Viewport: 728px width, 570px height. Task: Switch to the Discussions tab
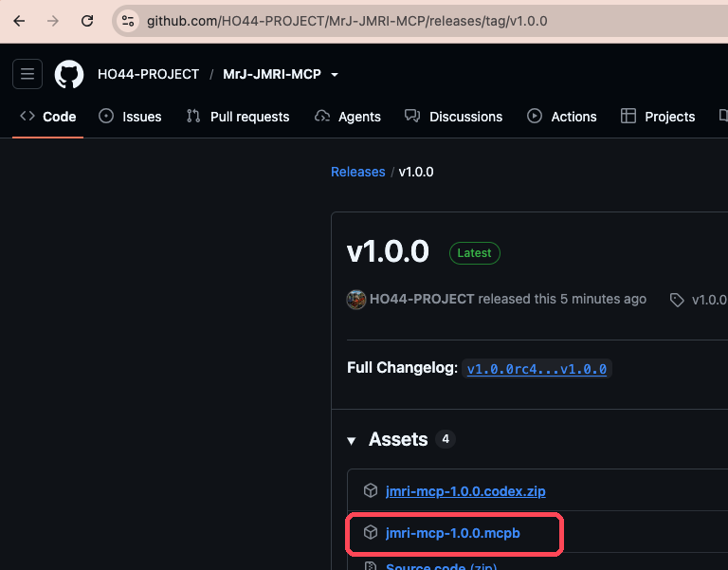click(x=454, y=117)
